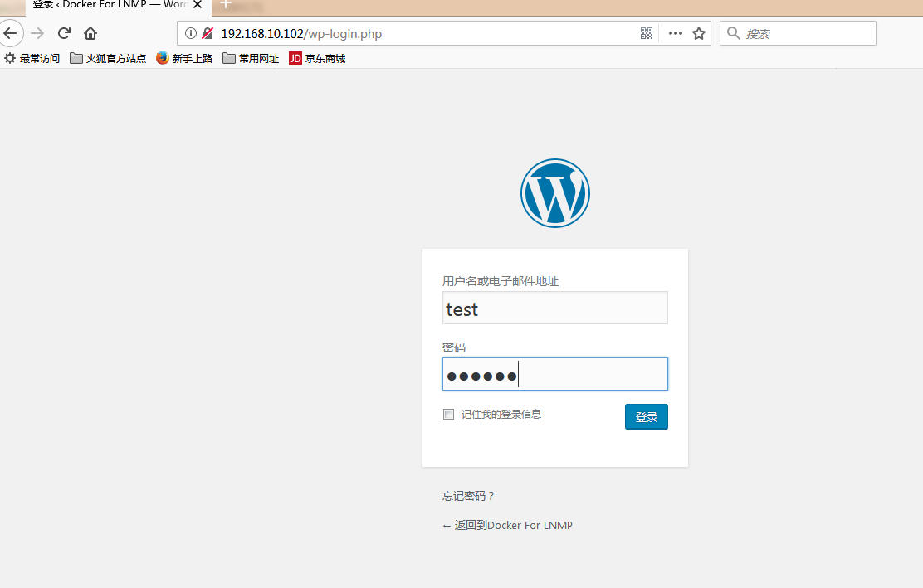The image size is (923, 588).
Task: Focus the username field containing test
Action: tap(555, 308)
